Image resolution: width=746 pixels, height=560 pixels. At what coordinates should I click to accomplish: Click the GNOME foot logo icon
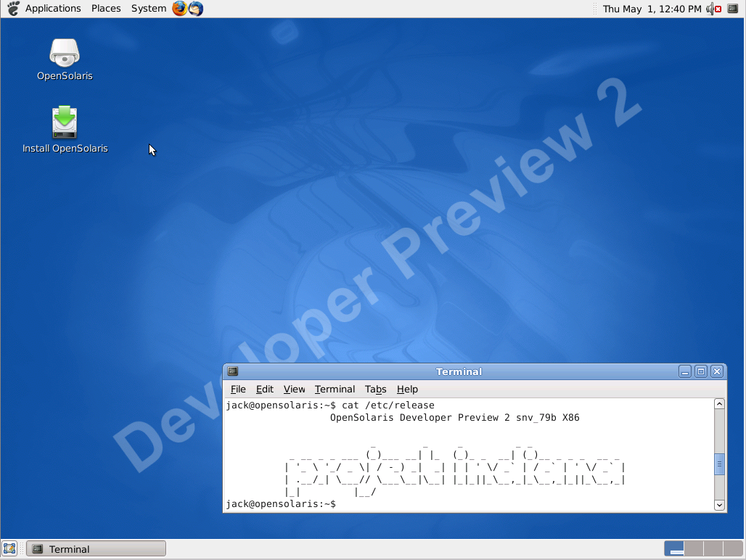(13, 9)
